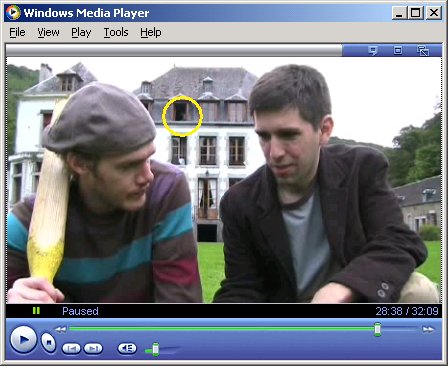Open the Play menu

pos(81,32)
